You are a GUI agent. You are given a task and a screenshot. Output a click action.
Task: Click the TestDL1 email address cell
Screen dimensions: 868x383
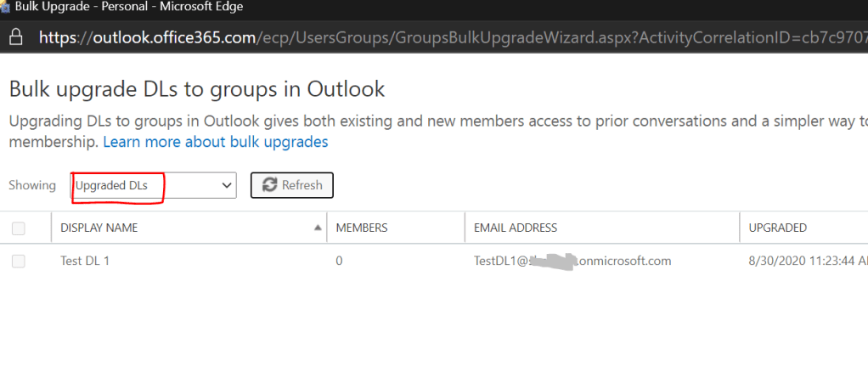click(x=572, y=262)
